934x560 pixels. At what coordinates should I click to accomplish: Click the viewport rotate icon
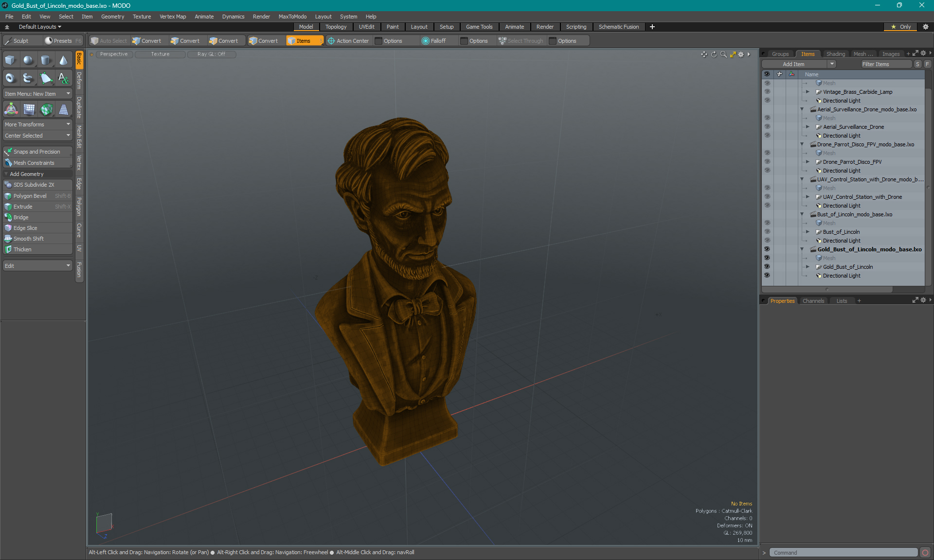pos(714,54)
